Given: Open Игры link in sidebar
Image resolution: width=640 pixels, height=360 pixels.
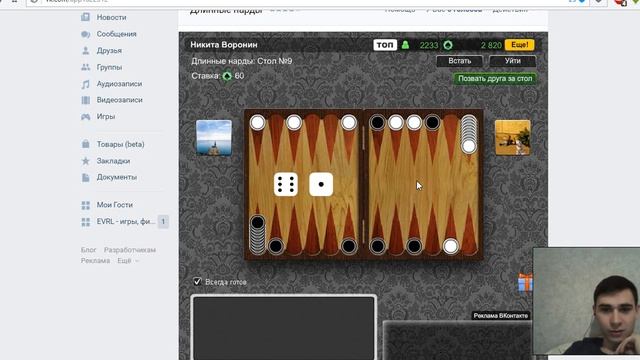Looking at the screenshot, I should pos(106,117).
